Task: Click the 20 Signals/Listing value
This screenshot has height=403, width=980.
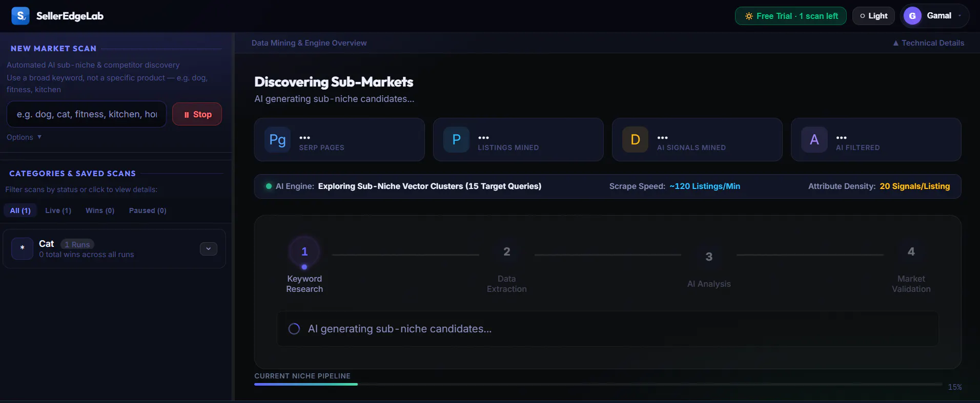Action: 915,186
